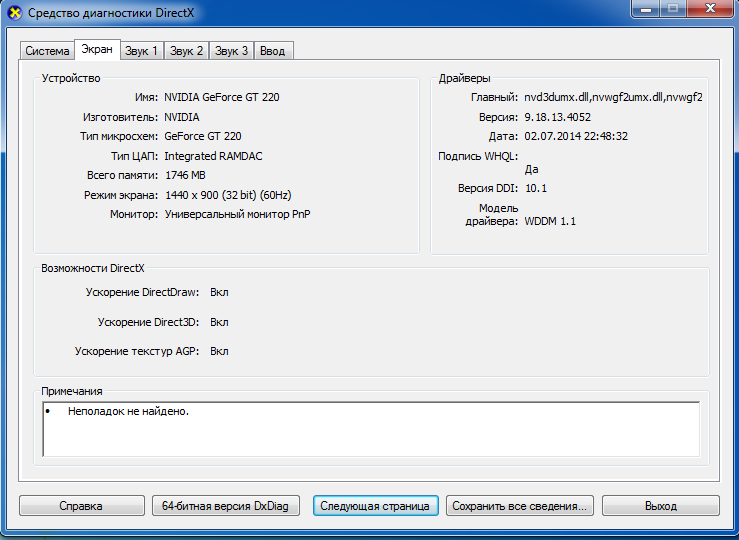Open the Звук 1 tab

point(141,51)
